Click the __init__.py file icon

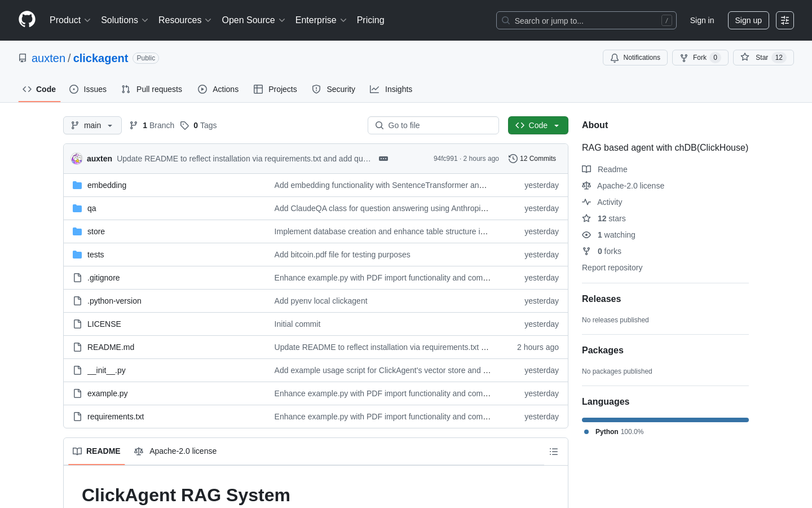[77, 370]
